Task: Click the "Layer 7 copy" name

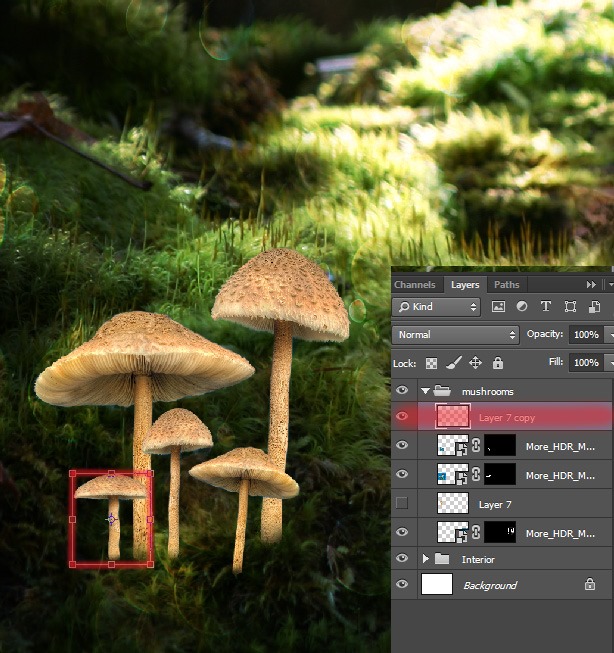Action: 507,418
